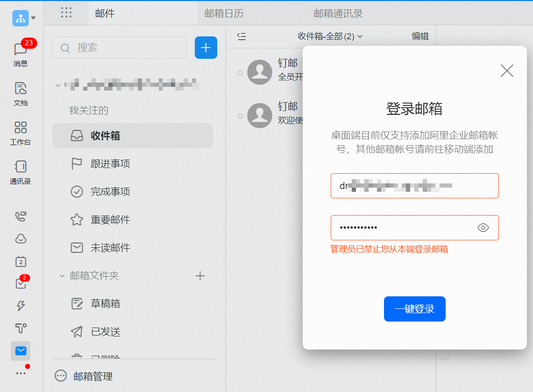The height and width of the screenshot is (392, 533).
Task: Switch to the 邮箱通讯录 tab
Action: [338, 13]
